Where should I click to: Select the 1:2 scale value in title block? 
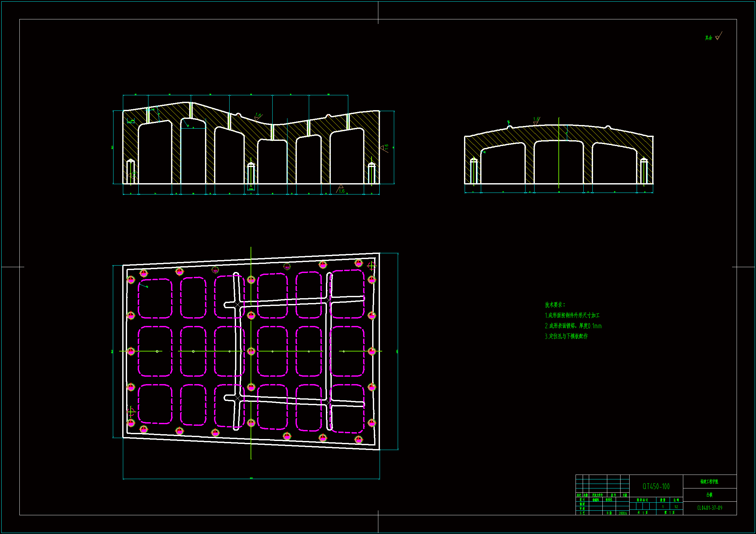676,507
